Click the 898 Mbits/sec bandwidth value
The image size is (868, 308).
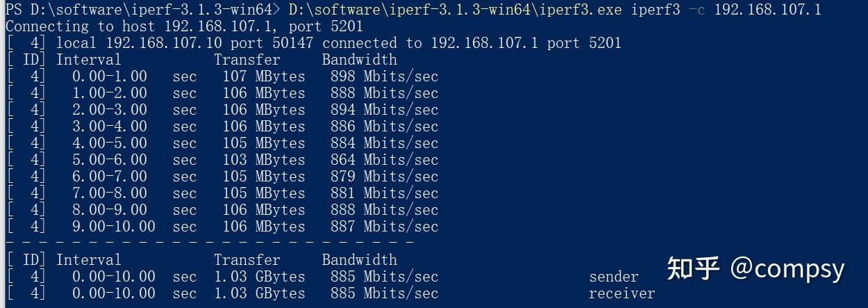(x=384, y=76)
